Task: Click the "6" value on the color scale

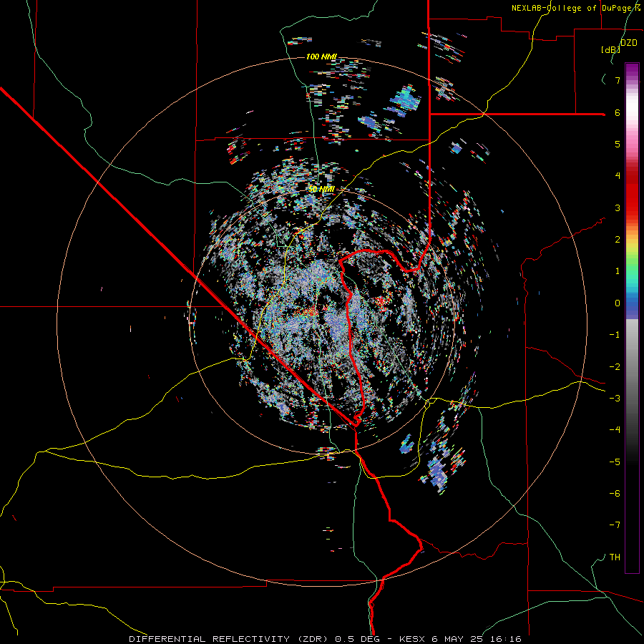Action: (618, 112)
